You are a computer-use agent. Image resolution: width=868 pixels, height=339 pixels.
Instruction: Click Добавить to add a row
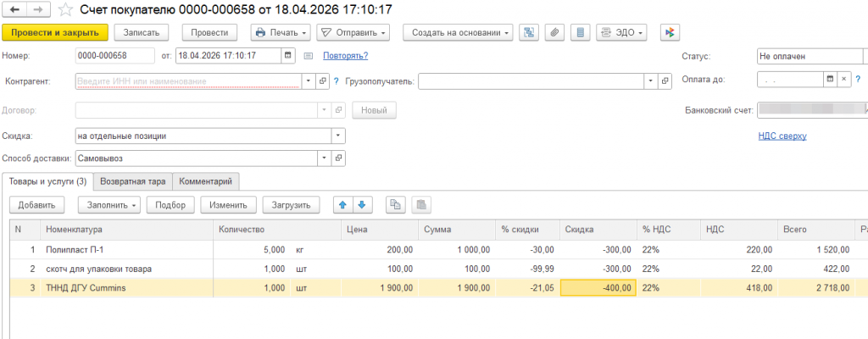point(37,205)
